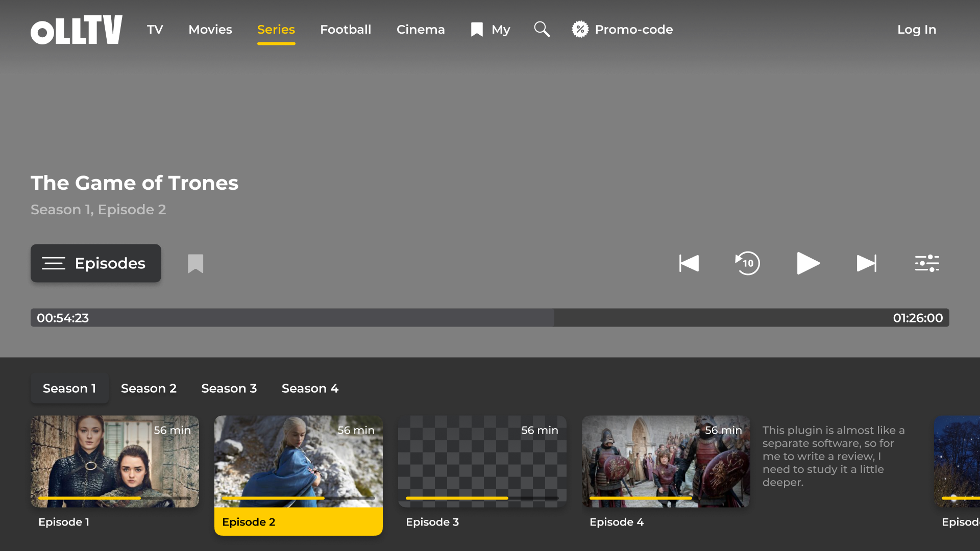Click the 'Season 1, Episode 2' subtitle

coord(98,210)
